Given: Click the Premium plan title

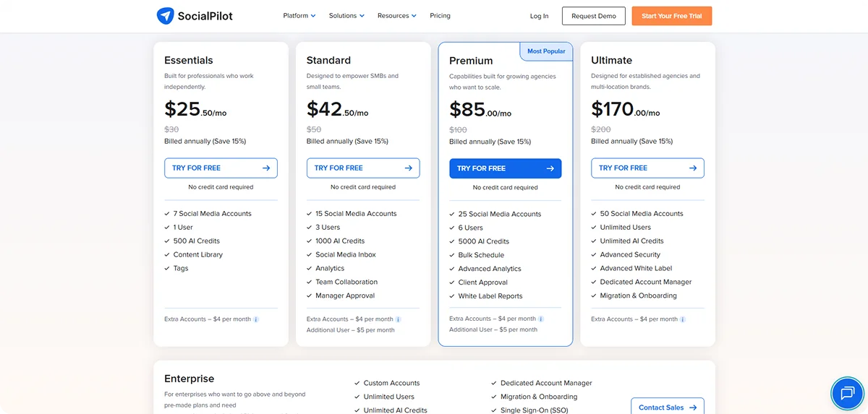Looking at the screenshot, I should [471, 61].
